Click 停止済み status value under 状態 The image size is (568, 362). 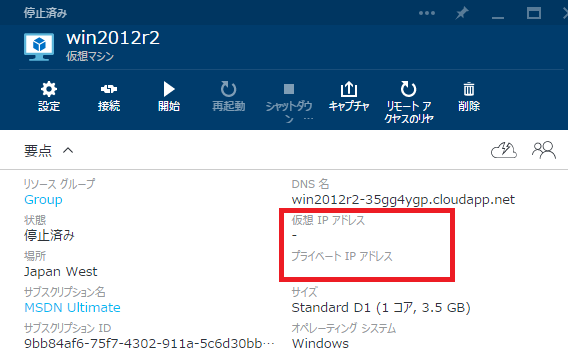(49, 236)
